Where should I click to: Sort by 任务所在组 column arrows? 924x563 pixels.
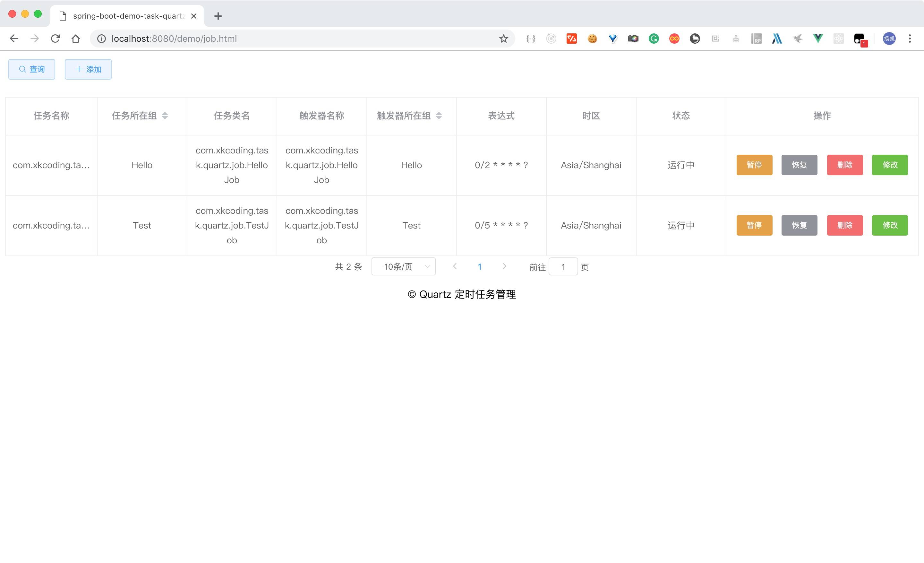[165, 116]
